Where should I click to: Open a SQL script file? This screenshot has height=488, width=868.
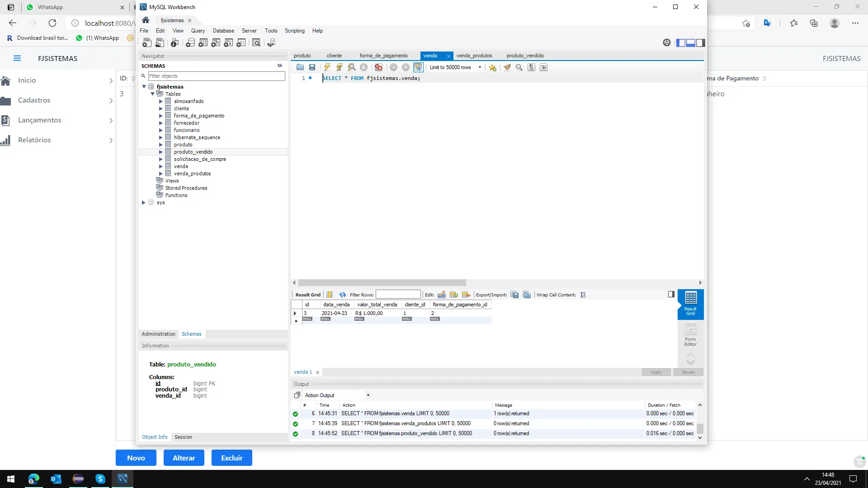pyautogui.click(x=300, y=67)
